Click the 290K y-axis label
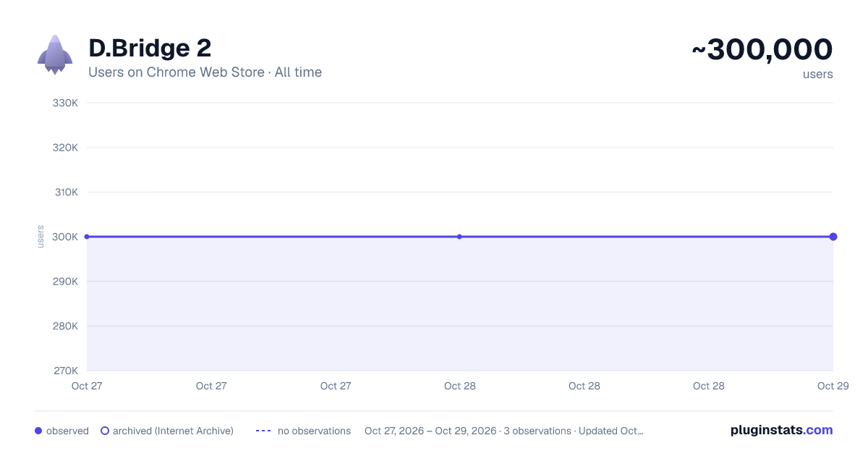Viewport: 868px width, 456px height. pos(65,282)
